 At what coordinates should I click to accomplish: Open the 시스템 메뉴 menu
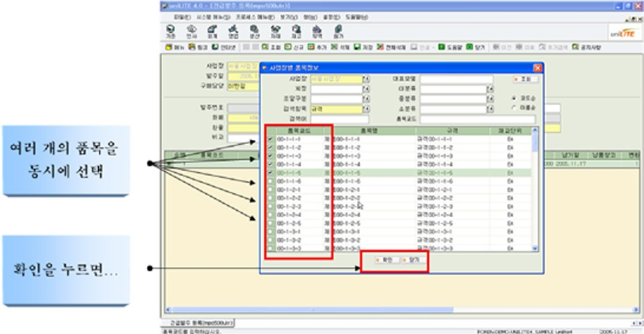pos(213,17)
